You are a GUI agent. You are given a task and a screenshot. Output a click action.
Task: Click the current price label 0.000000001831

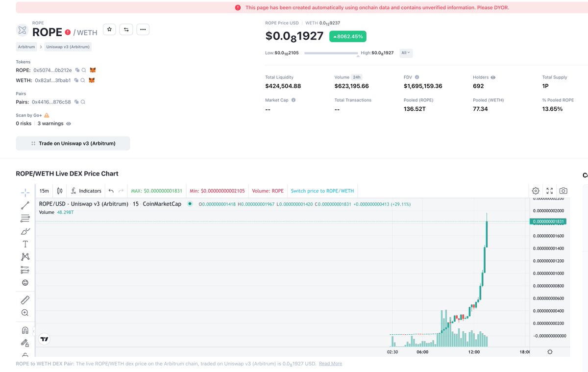tap(548, 222)
